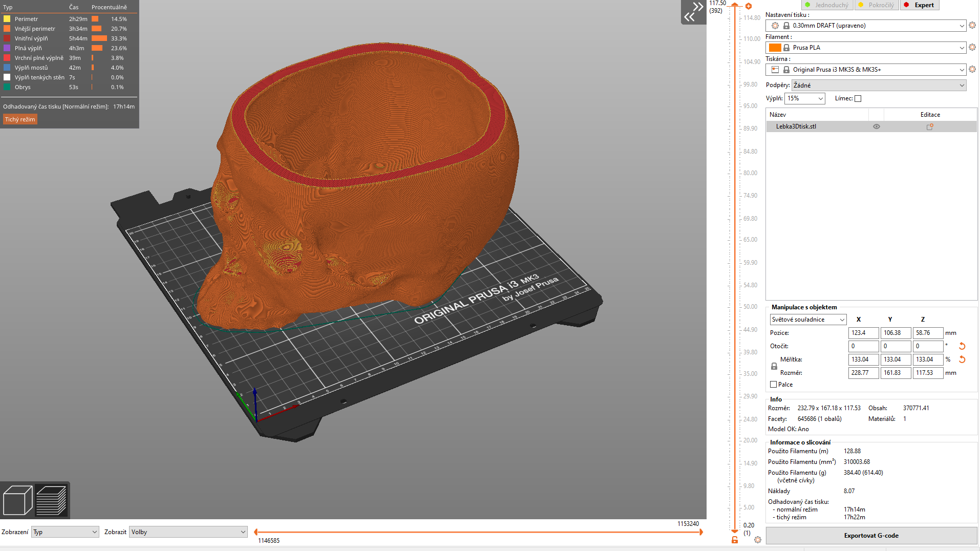Click the left thumb of horizontal move slider

255,532
